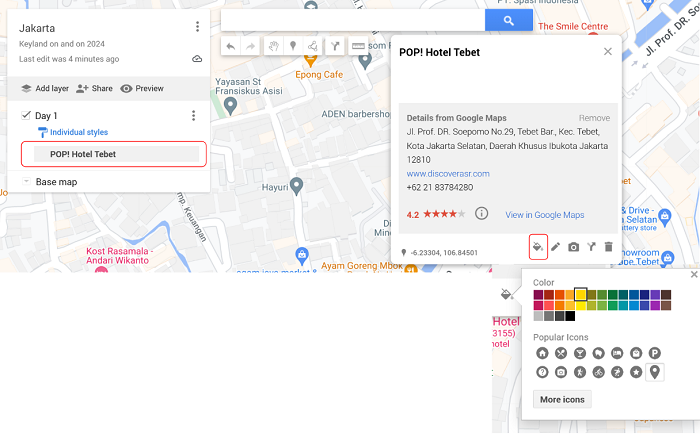Remove the Google Maps details
700x437 pixels.
pos(594,118)
